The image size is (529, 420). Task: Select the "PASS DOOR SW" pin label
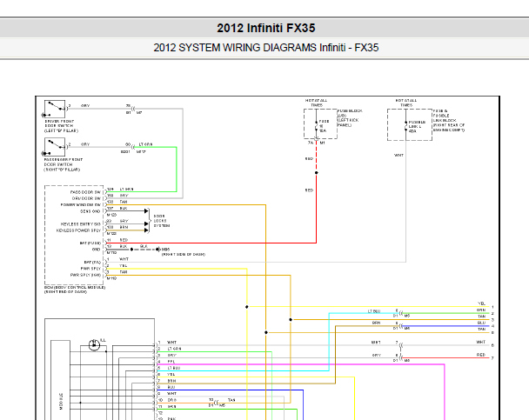[85, 192]
